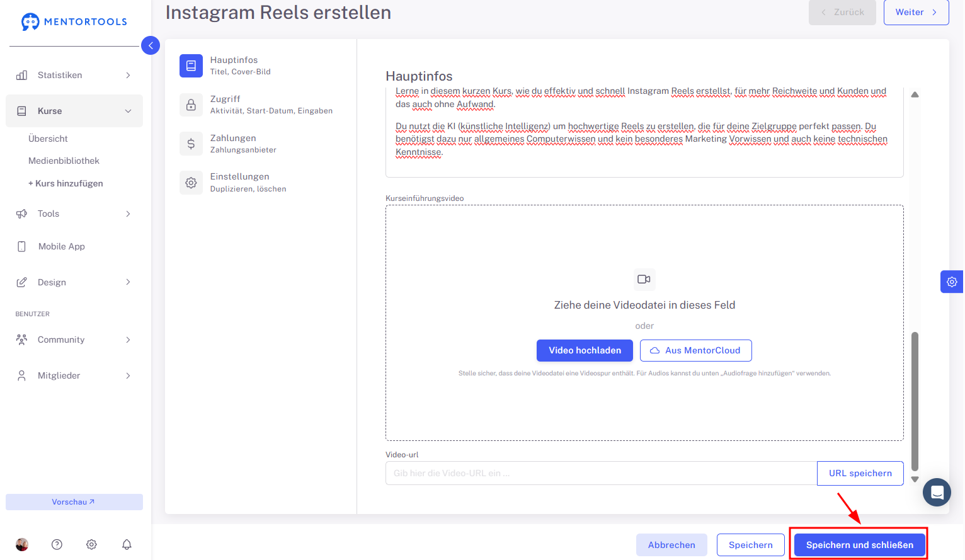965x560 pixels.
Task: Click the Video hochladen button
Action: click(x=585, y=350)
